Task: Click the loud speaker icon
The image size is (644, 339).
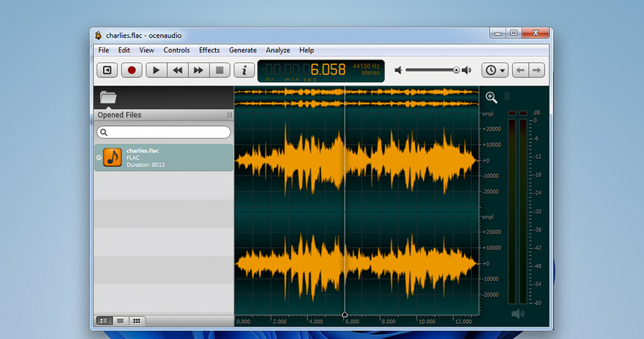Action: pyautogui.click(x=467, y=70)
